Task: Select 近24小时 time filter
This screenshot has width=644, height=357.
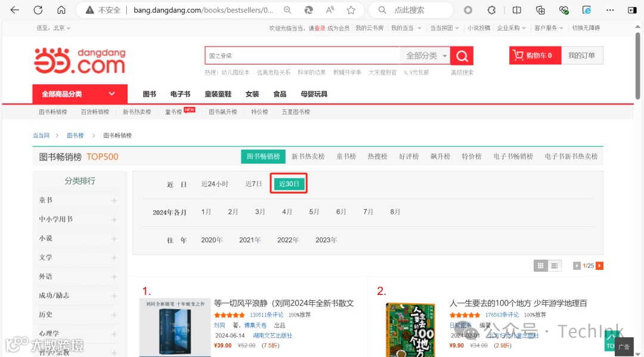Action: tap(215, 184)
